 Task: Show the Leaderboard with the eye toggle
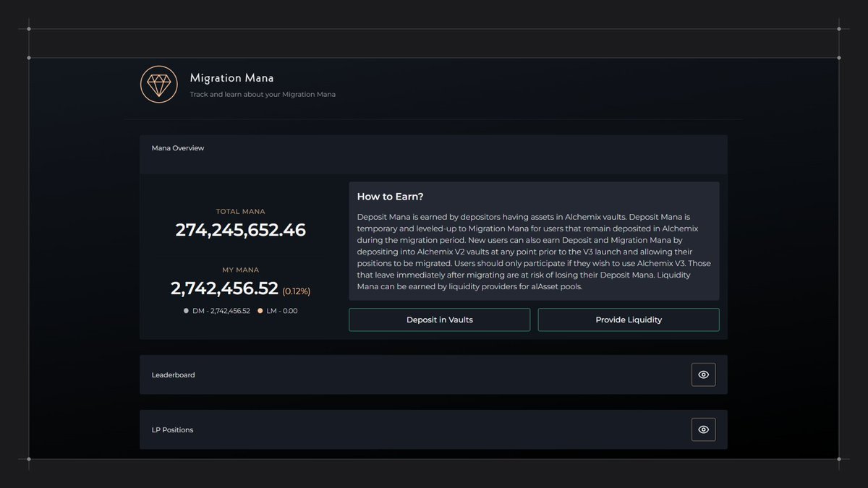pos(703,374)
